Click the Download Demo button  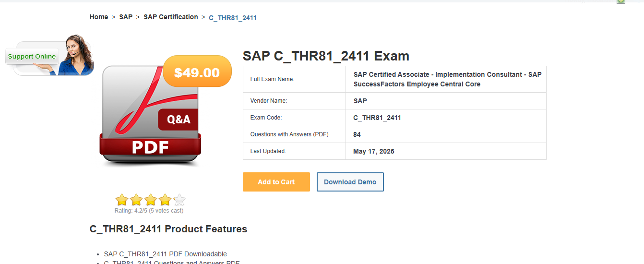(x=350, y=182)
